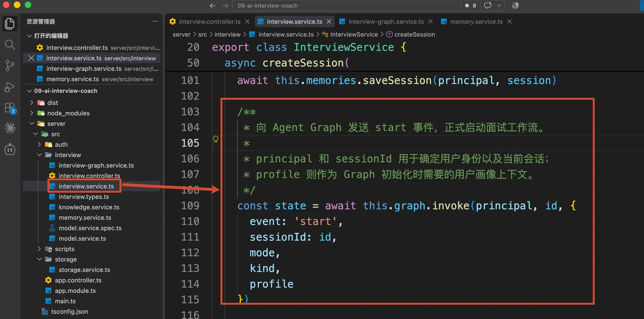Go back using the title bar left arrow

[x=213, y=6]
